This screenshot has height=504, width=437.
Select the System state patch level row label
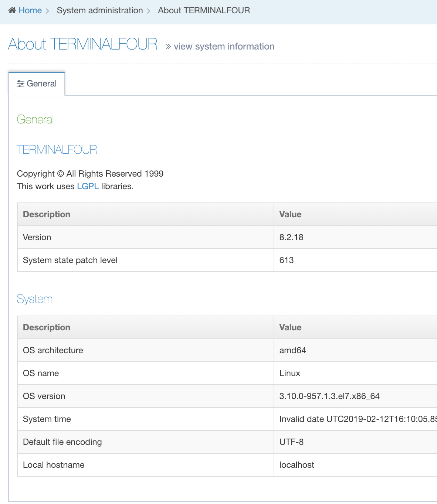pos(70,260)
